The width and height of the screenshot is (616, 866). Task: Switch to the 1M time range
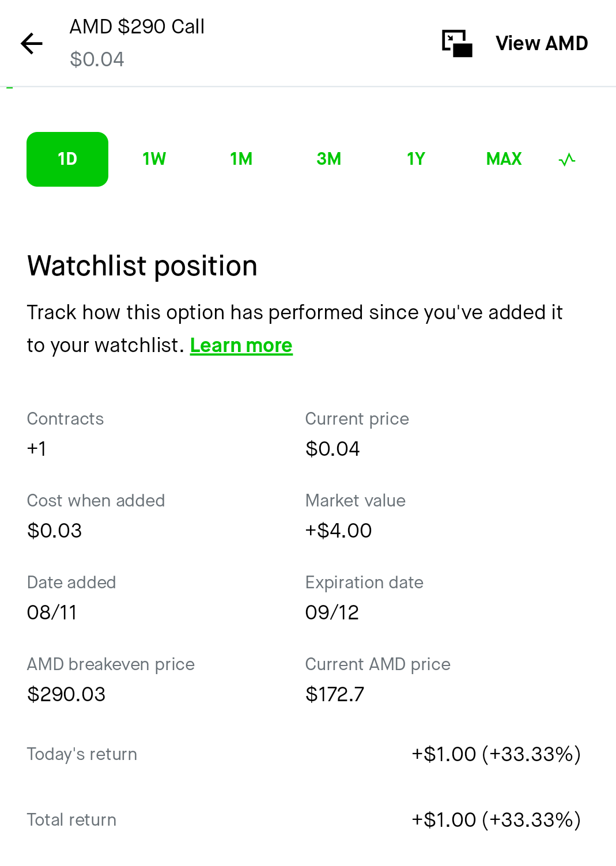point(241,159)
